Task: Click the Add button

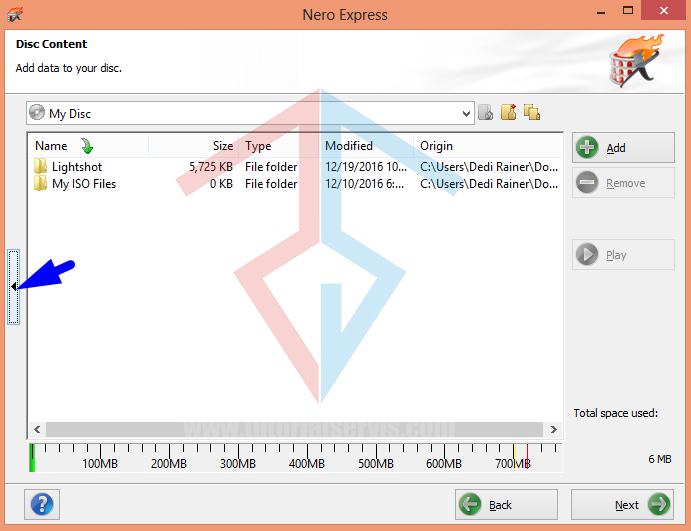Action: [x=623, y=148]
